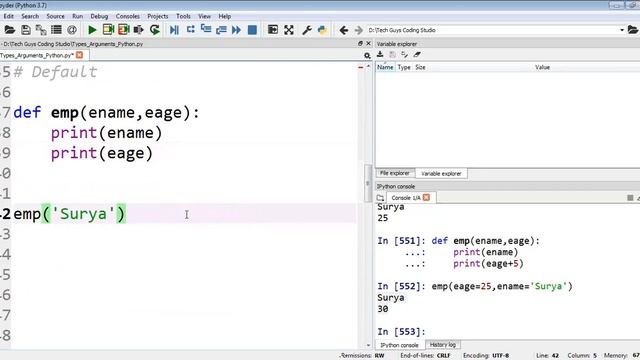Image resolution: width=640 pixels, height=360 pixels.
Task: Browse console tabs icon
Action: pos(380,198)
